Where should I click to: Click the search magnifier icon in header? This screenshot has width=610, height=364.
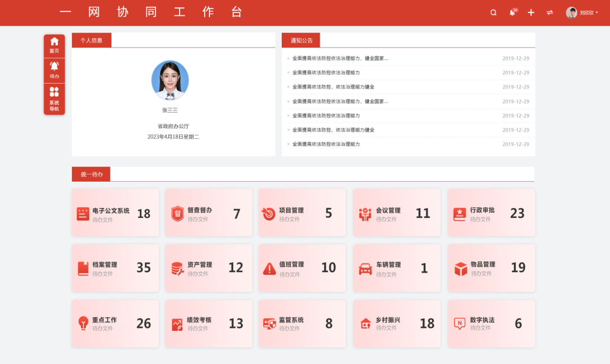click(493, 12)
